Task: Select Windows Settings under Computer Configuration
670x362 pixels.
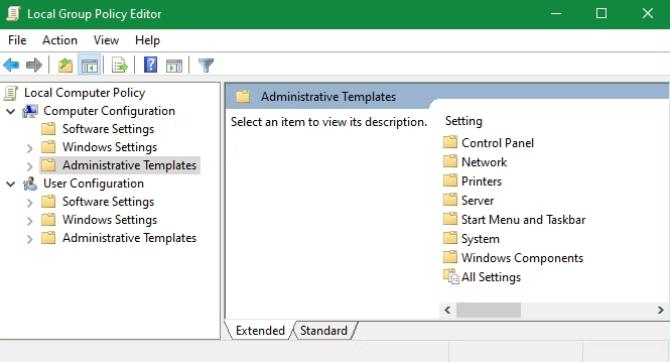Action: coord(110,147)
